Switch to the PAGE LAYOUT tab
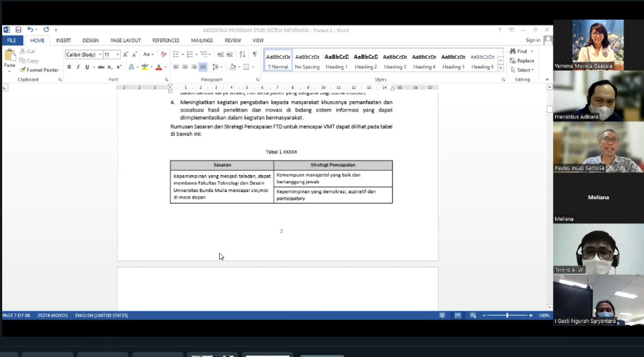Viewport: 644px width, 357px height. 125,41
